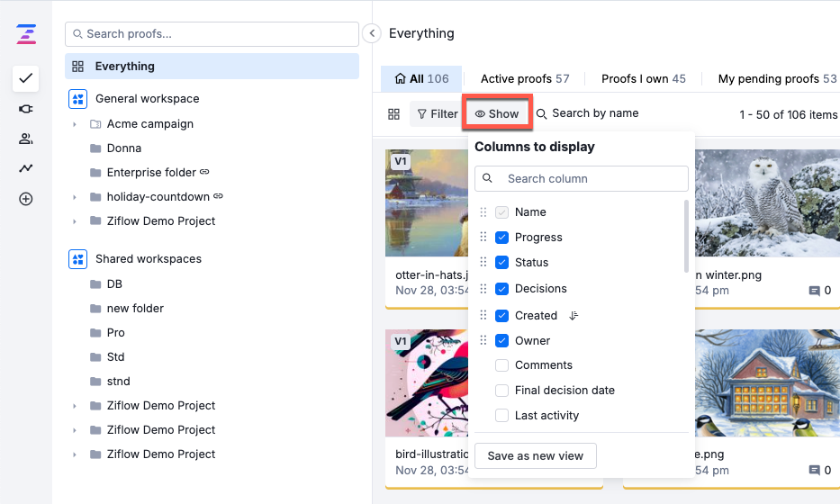Open the Filter button

coord(437,114)
